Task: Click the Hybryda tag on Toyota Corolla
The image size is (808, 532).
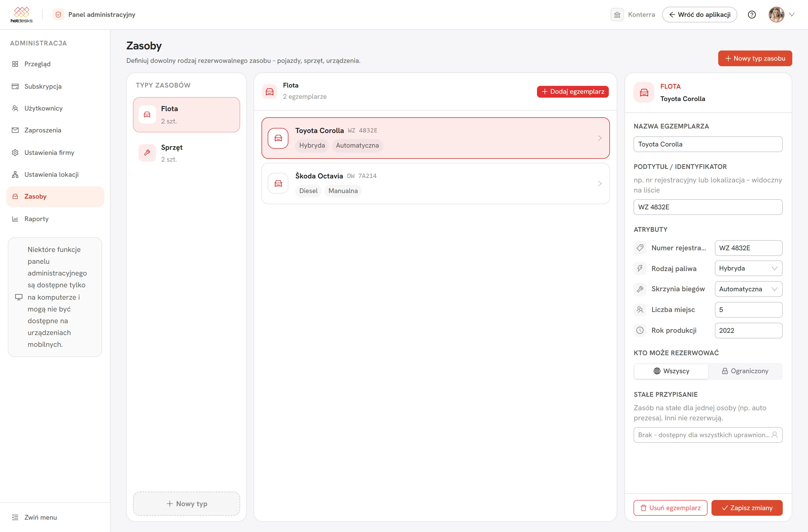Action: 312,145
